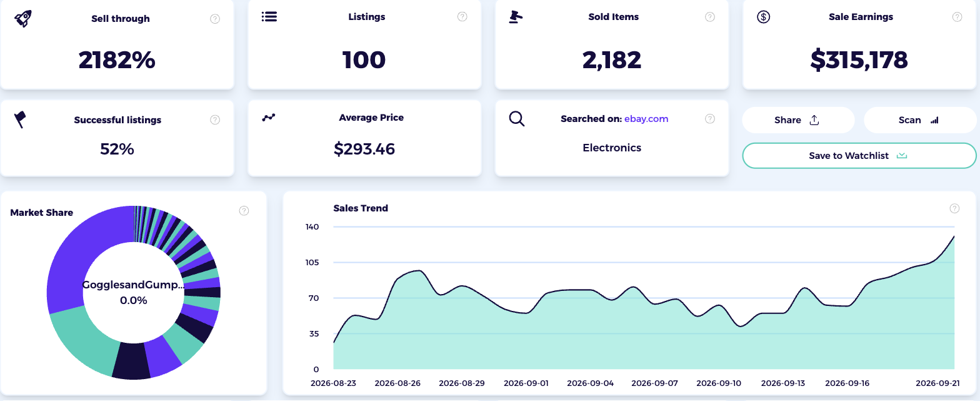980x401 pixels.
Task: Open help tooltip for Sales Trend
Action: click(954, 208)
